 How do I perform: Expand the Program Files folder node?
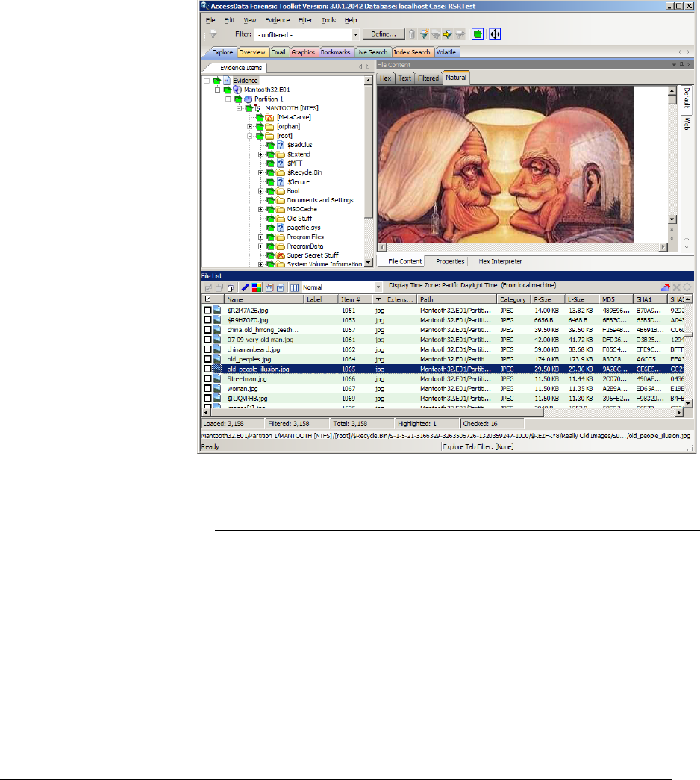tap(260, 237)
